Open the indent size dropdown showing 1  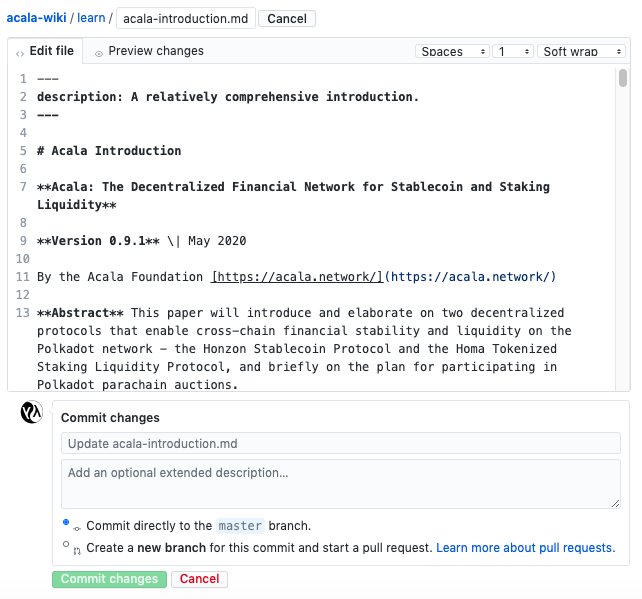[x=513, y=51]
